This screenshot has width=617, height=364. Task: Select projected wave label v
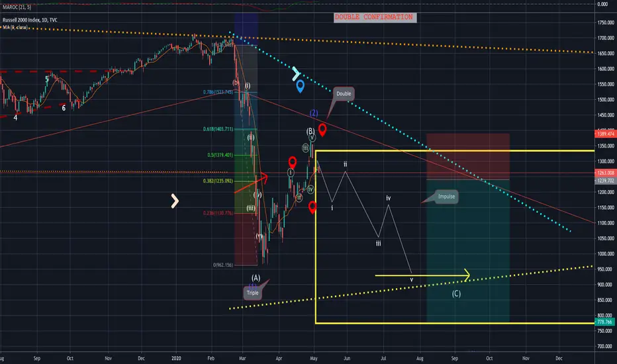(412, 280)
